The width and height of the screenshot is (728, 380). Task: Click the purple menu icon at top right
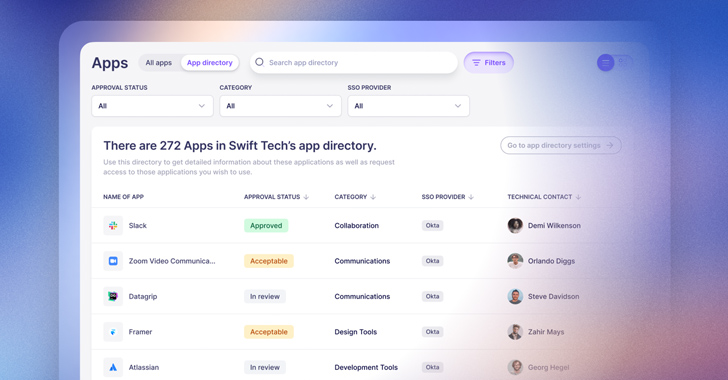(605, 62)
